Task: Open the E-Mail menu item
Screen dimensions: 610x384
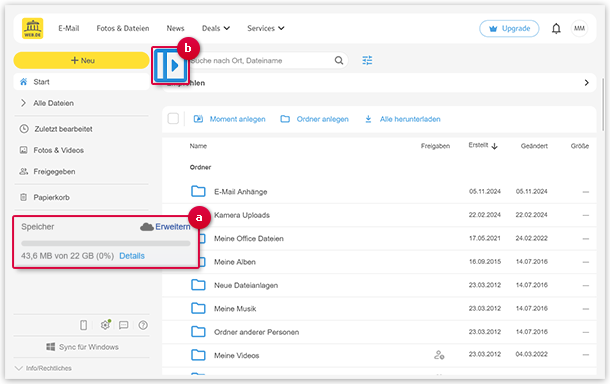Action: click(69, 28)
